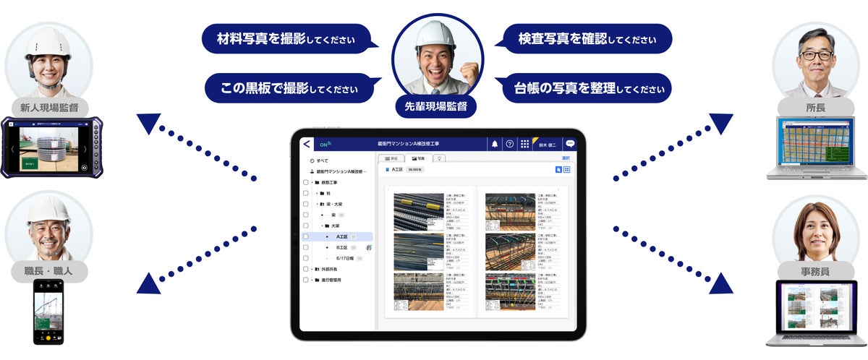Tick the 柱 checkbox
Image resolution: width=868 pixels, height=360 pixels.
click(305, 193)
